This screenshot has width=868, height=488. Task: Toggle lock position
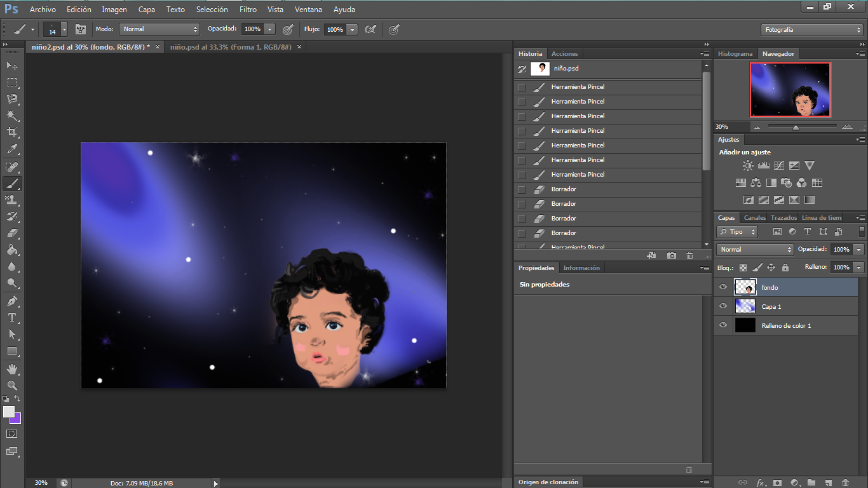(771, 268)
